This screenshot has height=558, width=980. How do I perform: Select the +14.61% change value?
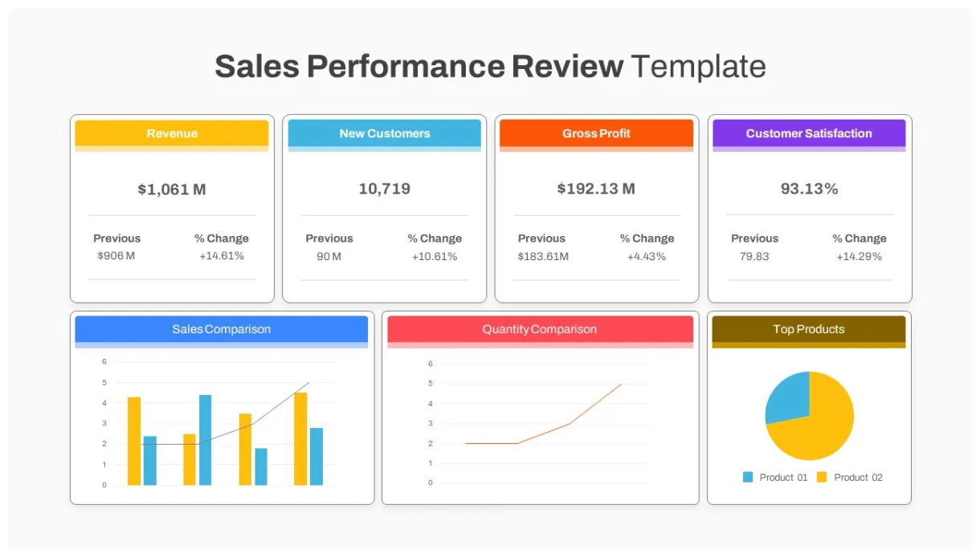tap(222, 256)
